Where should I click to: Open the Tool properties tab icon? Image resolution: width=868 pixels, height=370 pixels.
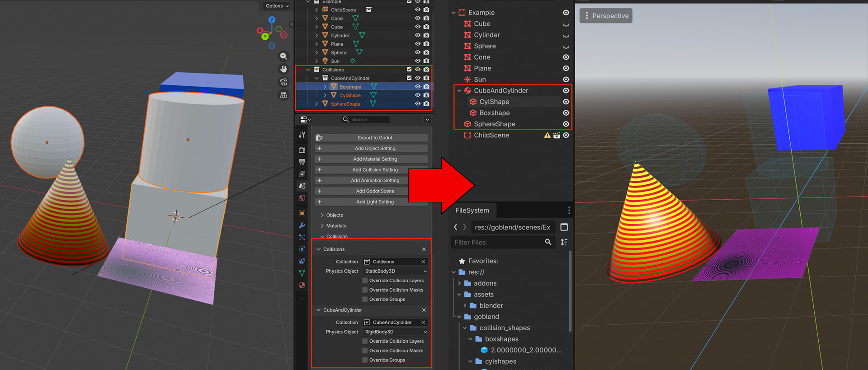coord(302,135)
